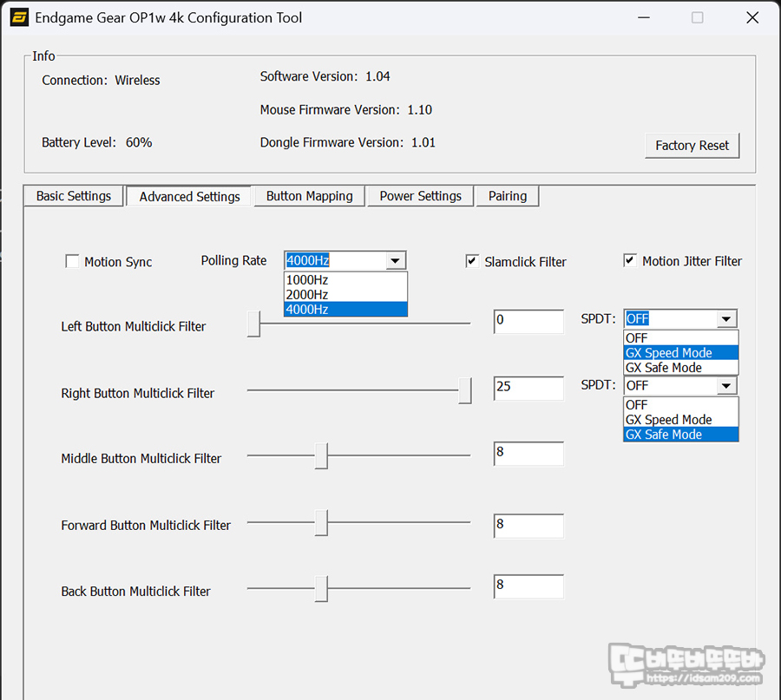
Task: Click the Middle Button Multiclick Filter slider thumb
Action: coord(321,455)
